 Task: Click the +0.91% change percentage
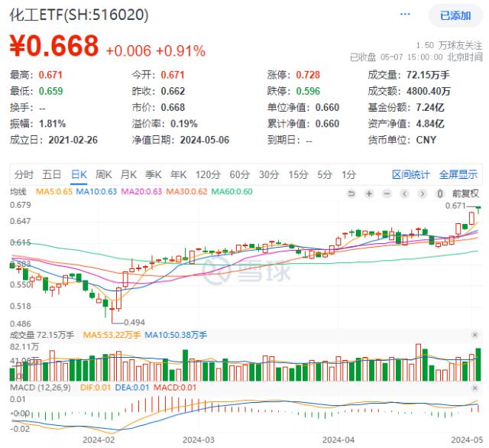click(180, 51)
